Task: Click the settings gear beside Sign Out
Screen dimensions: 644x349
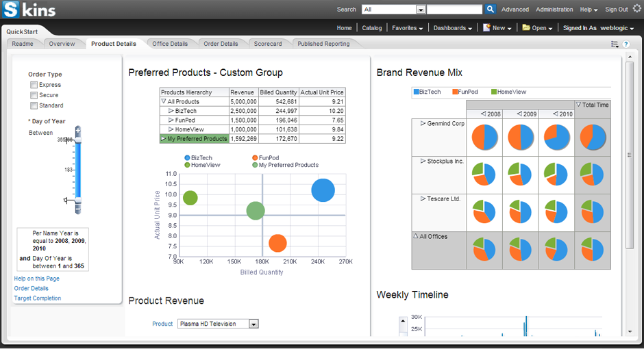Action: tap(636, 9)
